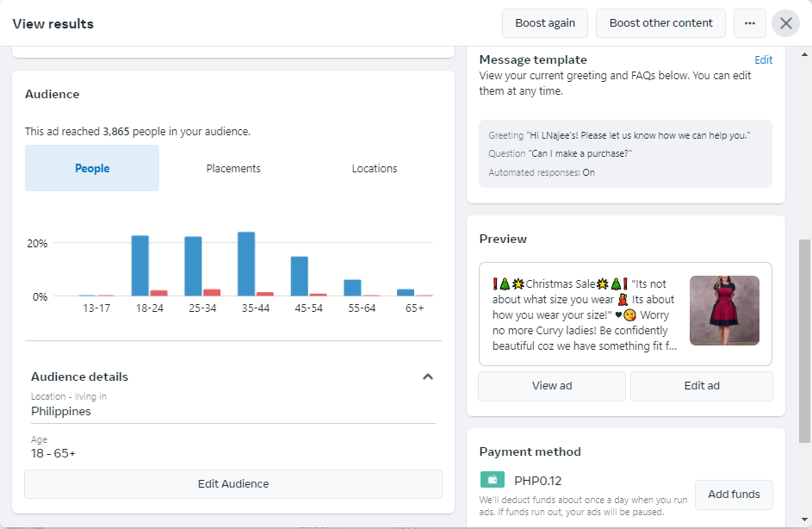Click the vertical scrollbar thumb
Viewport: 812px width, 529px height.
[x=804, y=341]
